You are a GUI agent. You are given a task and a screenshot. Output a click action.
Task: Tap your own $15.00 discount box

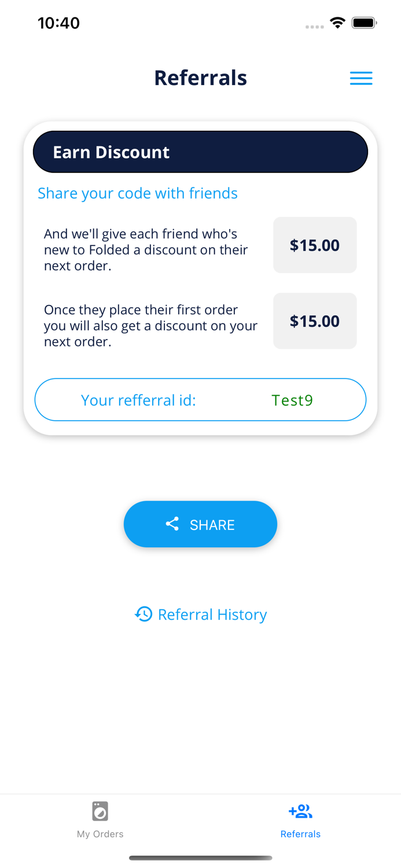[315, 321]
